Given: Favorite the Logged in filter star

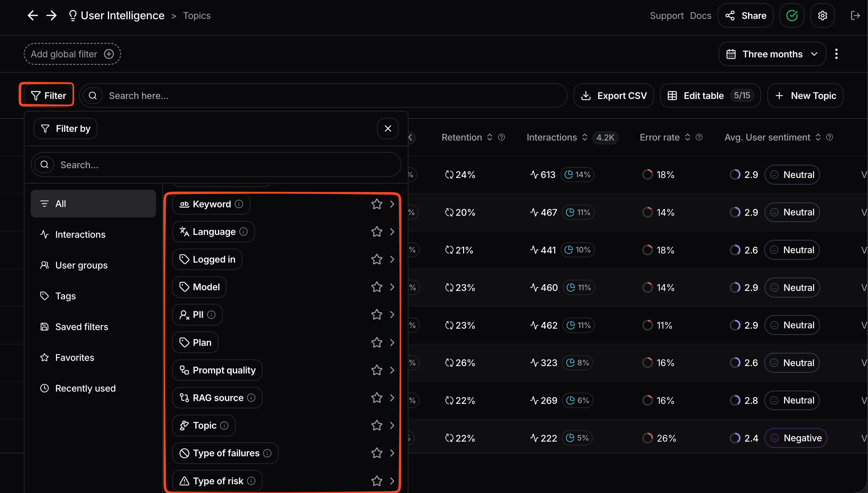Looking at the screenshot, I should (377, 259).
